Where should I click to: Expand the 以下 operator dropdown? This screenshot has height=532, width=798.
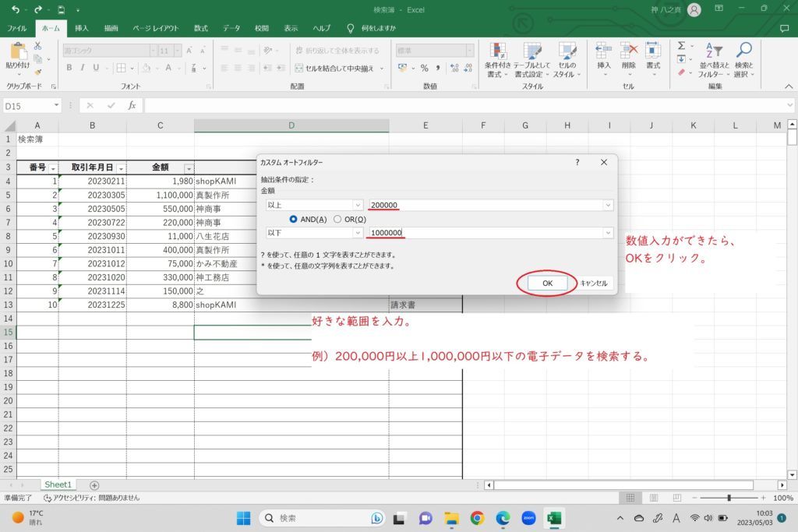tap(358, 233)
